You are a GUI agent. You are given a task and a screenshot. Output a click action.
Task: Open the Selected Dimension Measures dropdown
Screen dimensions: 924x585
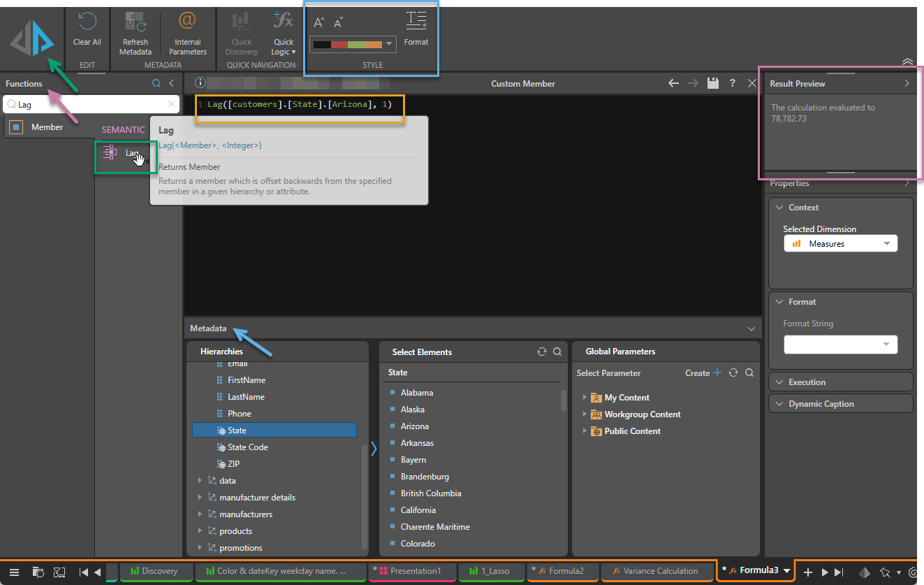point(841,244)
